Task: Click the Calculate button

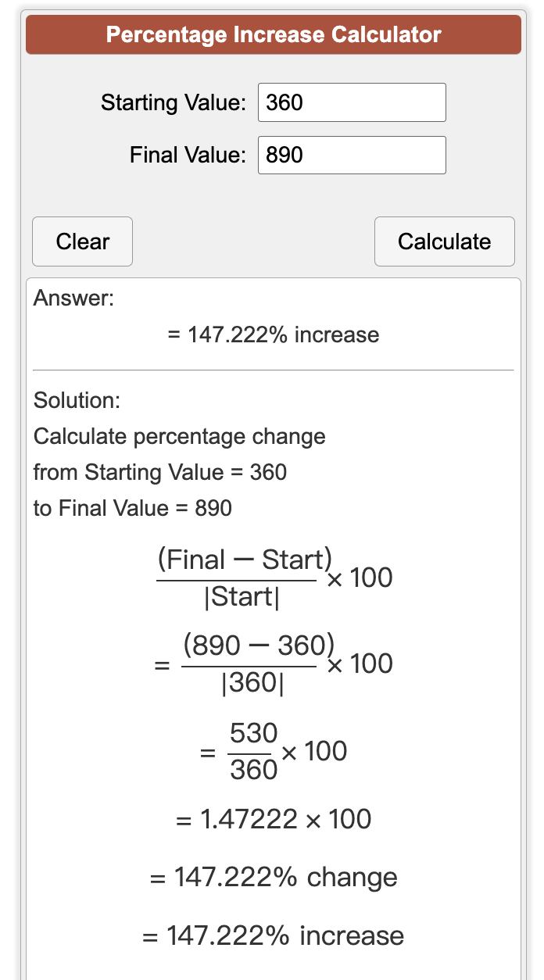Action: click(x=445, y=241)
